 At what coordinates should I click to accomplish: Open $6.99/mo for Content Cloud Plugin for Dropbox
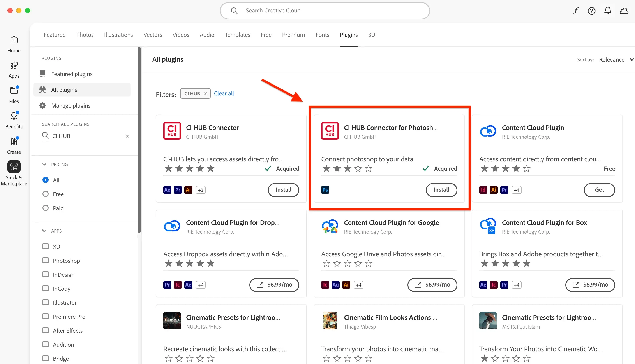pyautogui.click(x=274, y=285)
